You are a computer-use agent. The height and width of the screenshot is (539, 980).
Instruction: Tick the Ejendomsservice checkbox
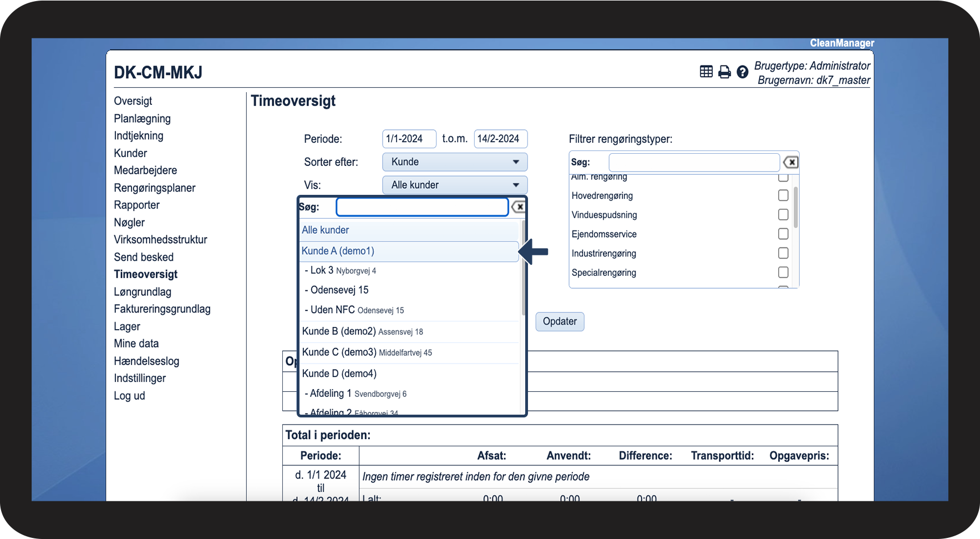(x=783, y=234)
